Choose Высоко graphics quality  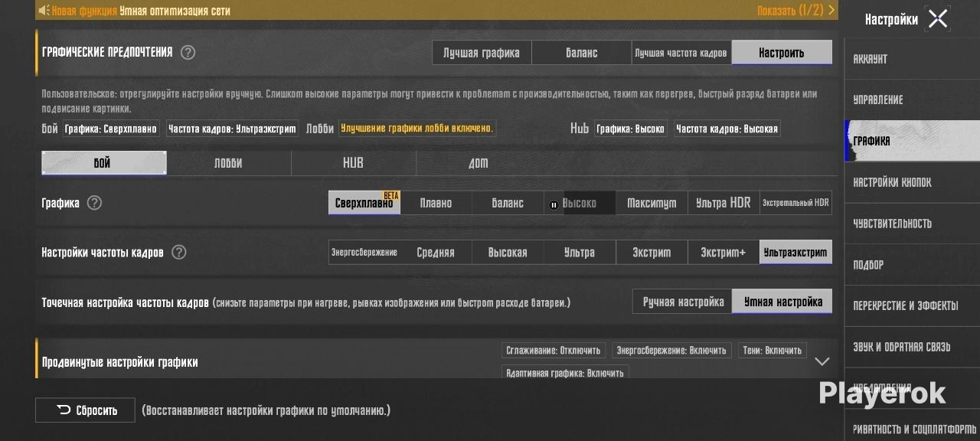(x=580, y=203)
